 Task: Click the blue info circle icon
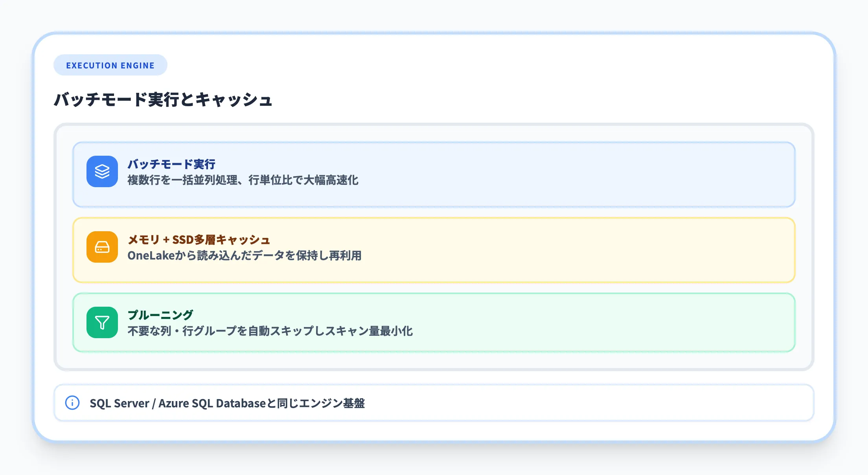(x=72, y=403)
